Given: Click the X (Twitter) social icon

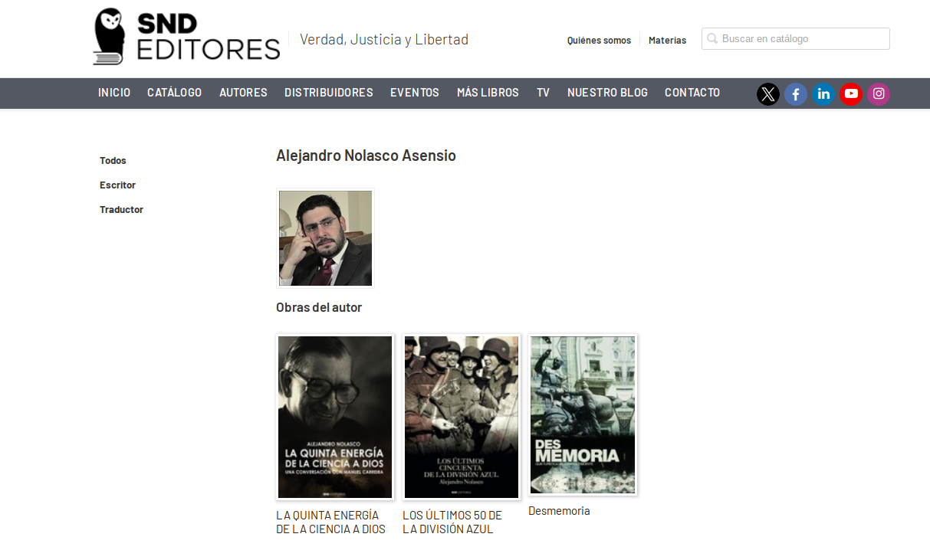Looking at the screenshot, I should tap(767, 94).
